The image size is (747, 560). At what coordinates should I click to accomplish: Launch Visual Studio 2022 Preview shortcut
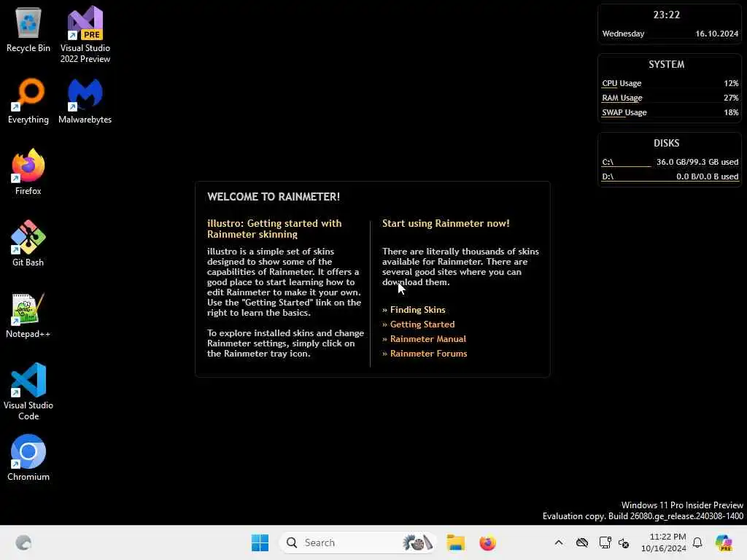(x=85, y=34)
